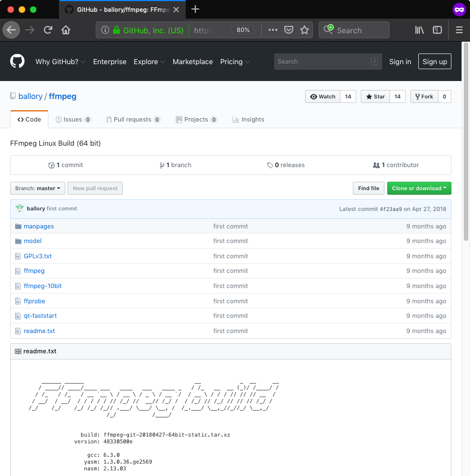View the 1 contributor page
Image resolution: width=470 pixels, height=476 pixels.
click(x=396, y=165)
